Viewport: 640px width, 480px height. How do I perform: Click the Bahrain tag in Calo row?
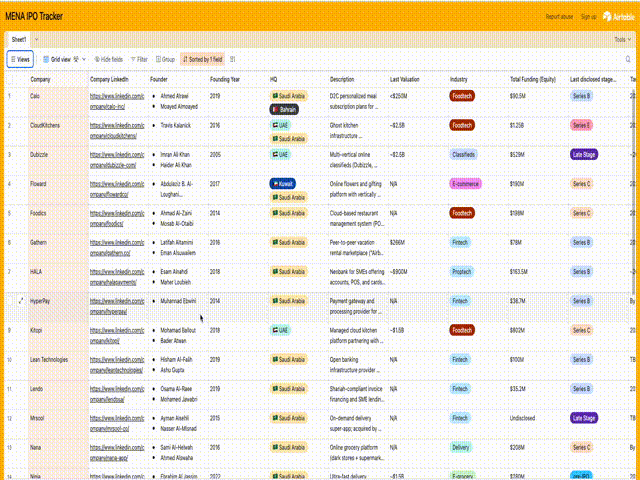[284, 109]
